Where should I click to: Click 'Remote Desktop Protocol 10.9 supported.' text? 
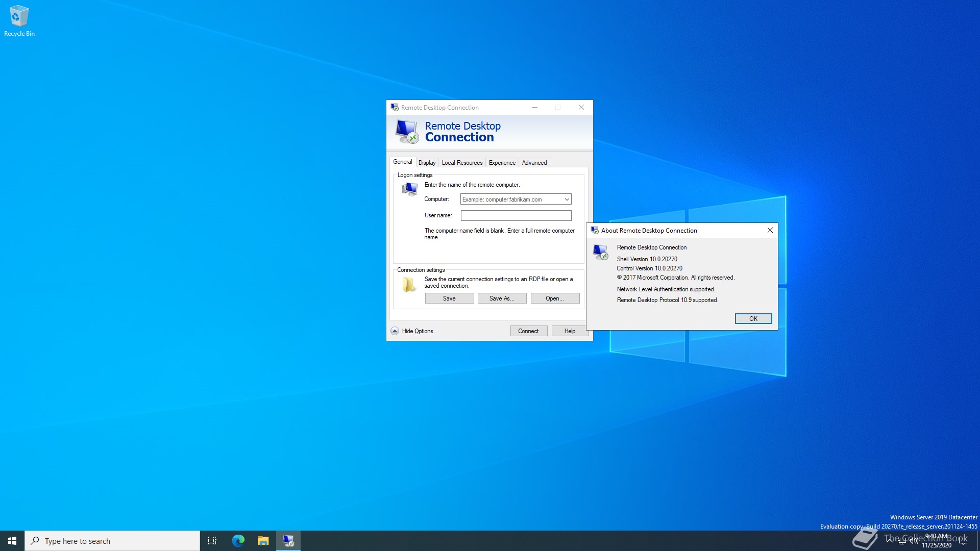pos(668,300)
